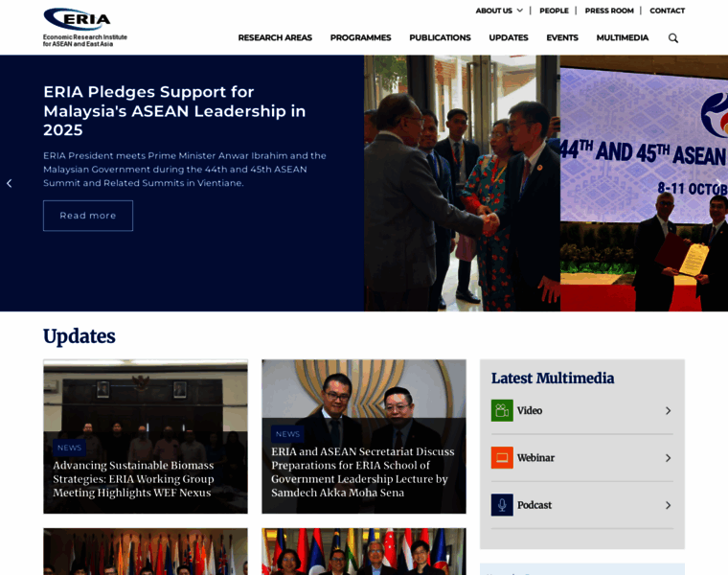Image resolution: width=728 pixels, height=575 pixels.
Task: Click the navy Podcast microphone icon
Action: [502, 505]
